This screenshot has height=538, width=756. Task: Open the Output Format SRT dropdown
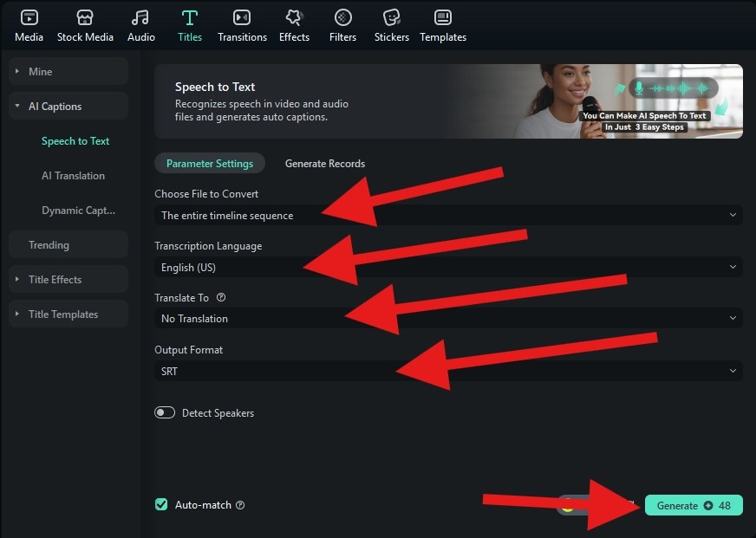pyautogui.click(x=448, y=371)
